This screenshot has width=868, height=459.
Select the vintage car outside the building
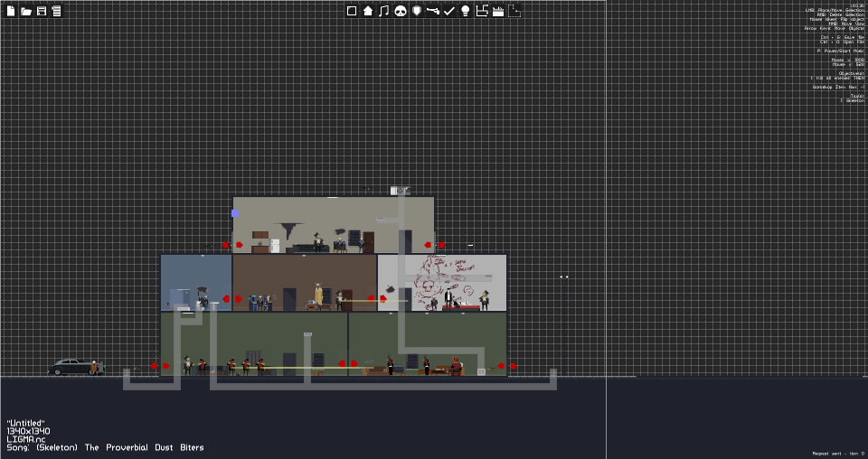(75, 367)
